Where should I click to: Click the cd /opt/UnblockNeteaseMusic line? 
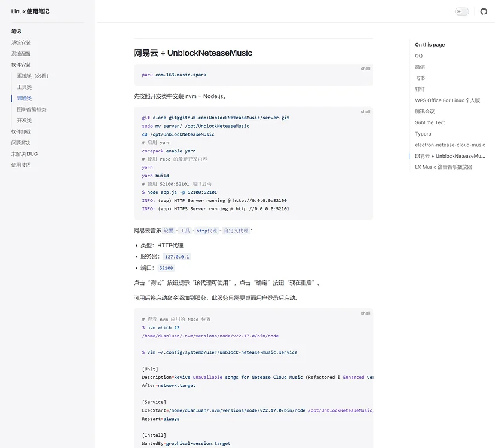[178, 134]
